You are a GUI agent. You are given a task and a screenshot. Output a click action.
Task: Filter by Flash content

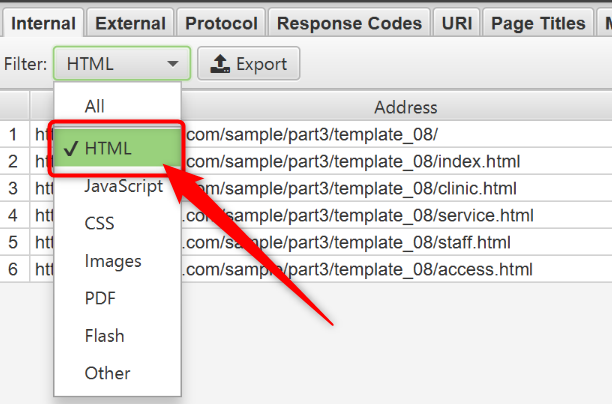[104, 336]
